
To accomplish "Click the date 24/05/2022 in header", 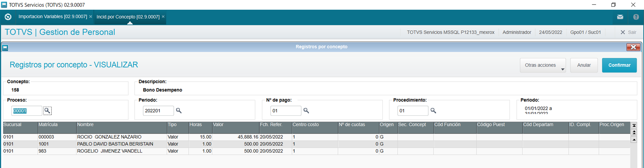I will pos(550,32).
